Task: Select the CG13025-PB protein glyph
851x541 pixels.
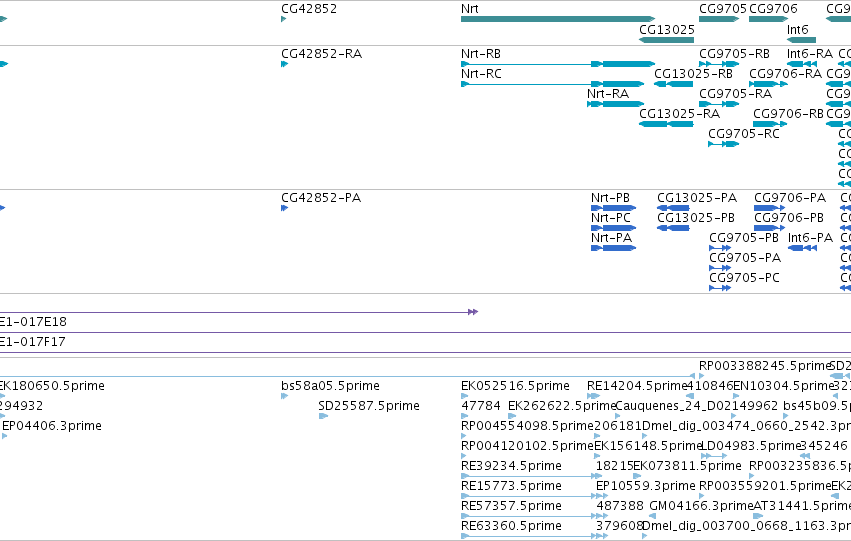Action: [x=673, y=228]
